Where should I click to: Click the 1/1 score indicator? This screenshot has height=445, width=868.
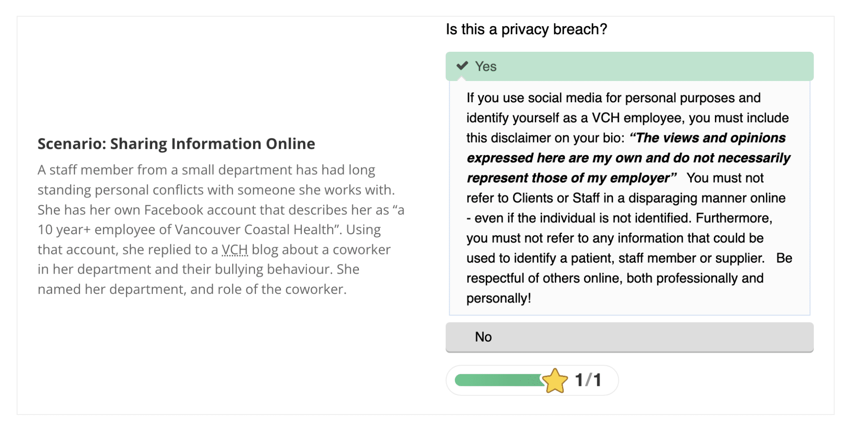click(x=589, y=381)
